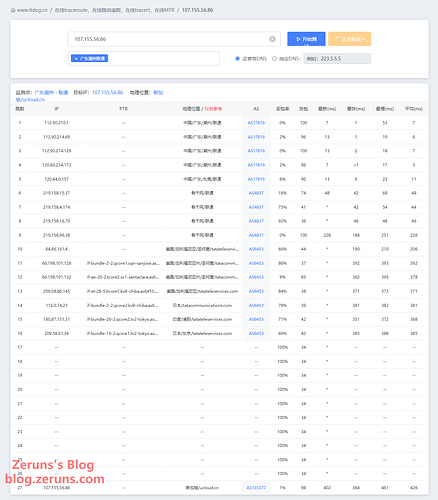The image size is (438, 500).
Task: Focus the custom DNS field showing 223.5.5.5
Action: [337, 59]
